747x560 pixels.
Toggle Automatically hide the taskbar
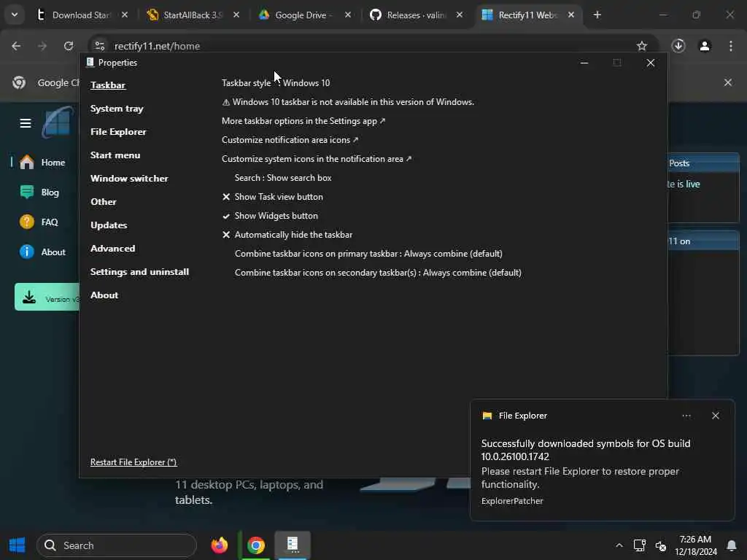coord(287,235)
